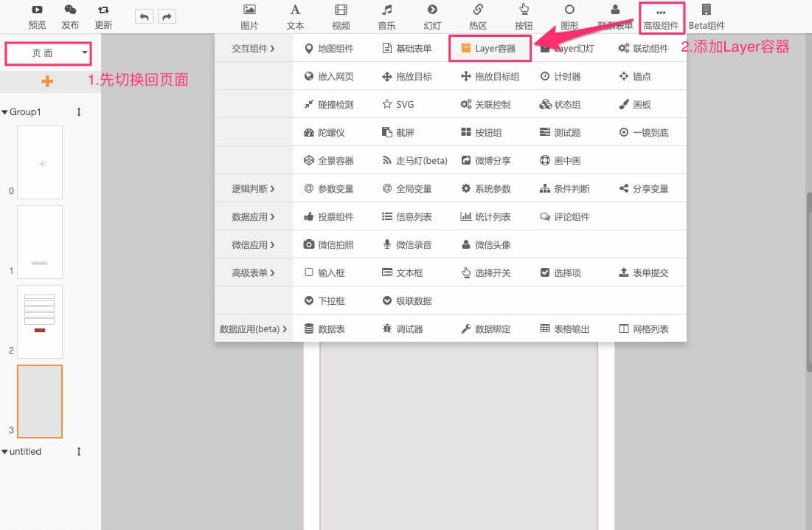
Task: Select the 画中画 picture-in-picture item
Action: tap(561, 161)
